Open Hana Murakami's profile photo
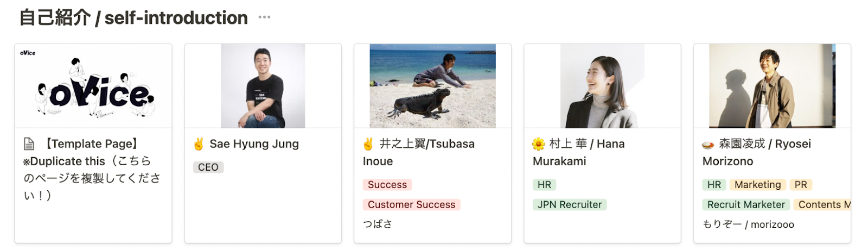The width and height of the screenshot is (868, 250). [x=602, y=86]
